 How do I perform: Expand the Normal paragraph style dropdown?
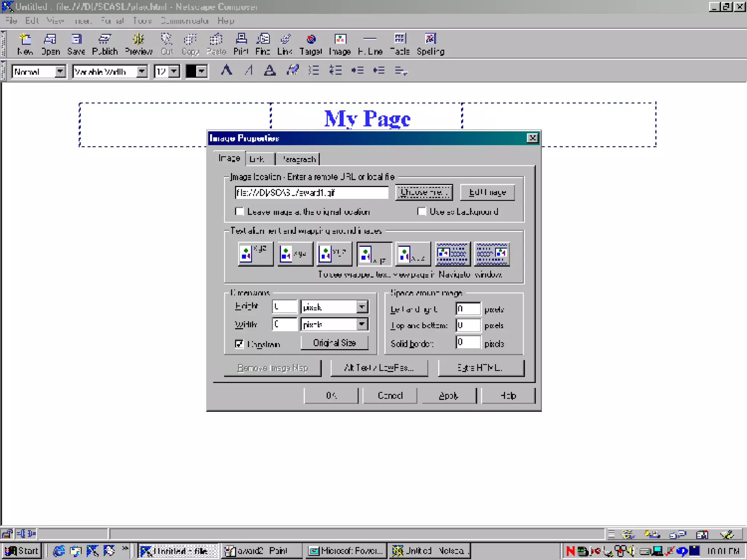(60, 71)
